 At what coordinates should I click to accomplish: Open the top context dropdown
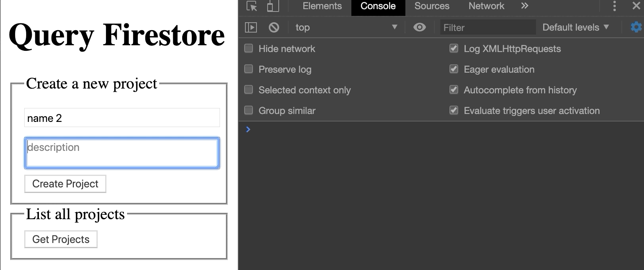click(346, 27)
